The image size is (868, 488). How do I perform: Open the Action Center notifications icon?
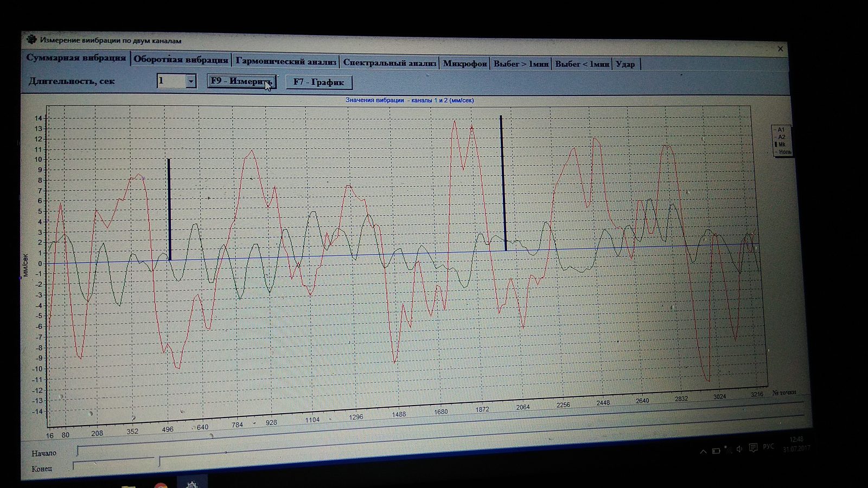pyautogui.click(x=753, y=448)
